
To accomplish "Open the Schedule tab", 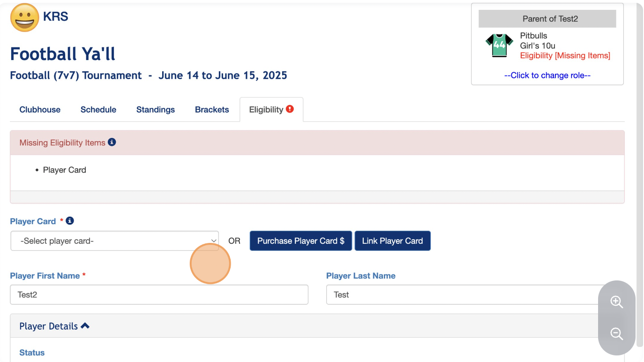I will coord(98,110).
